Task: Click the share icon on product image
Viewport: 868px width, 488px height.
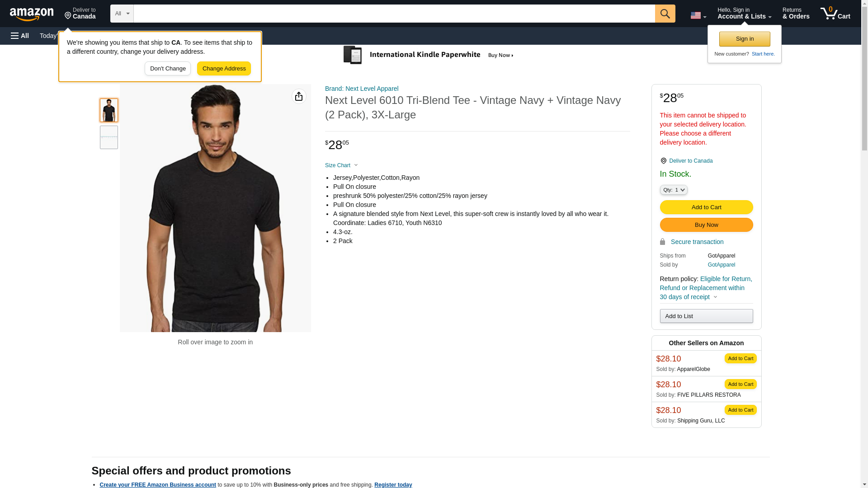Action: [x=299, y=96]
